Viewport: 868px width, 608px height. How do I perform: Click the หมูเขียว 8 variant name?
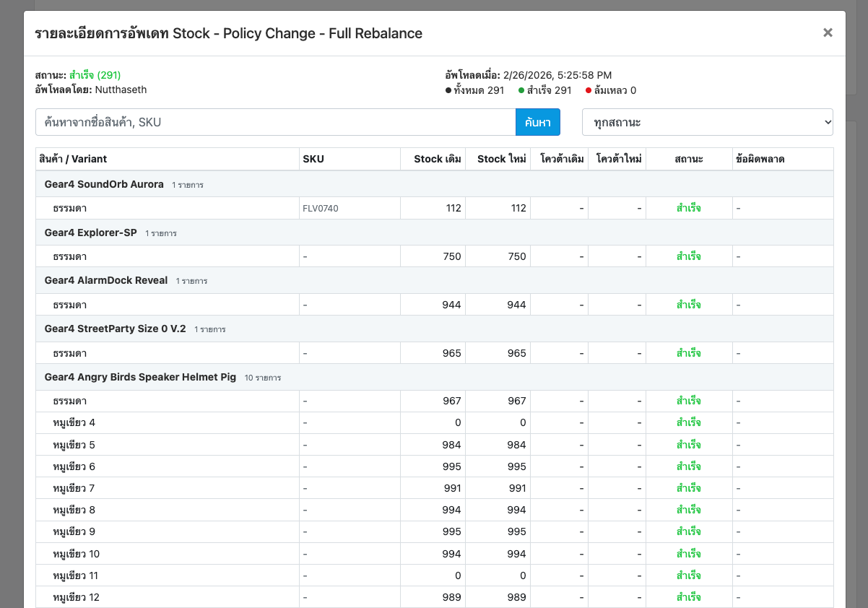pyautogui.click(x=74, y=510)
